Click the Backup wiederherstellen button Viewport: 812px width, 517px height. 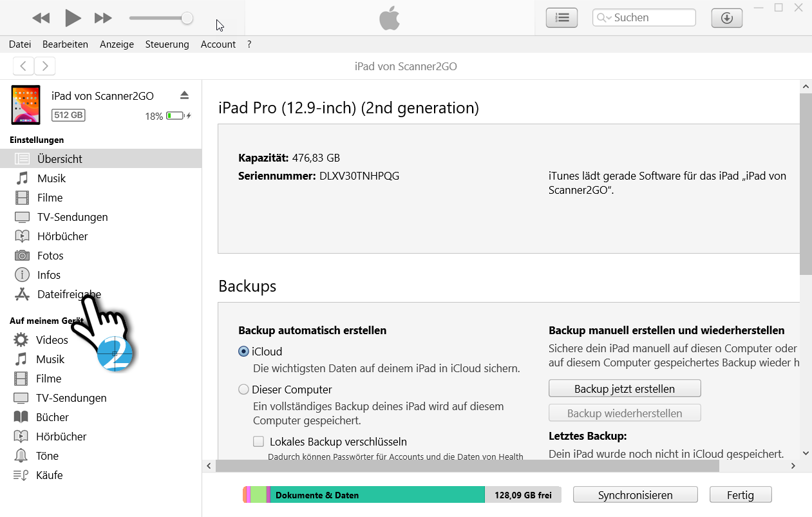625,413
